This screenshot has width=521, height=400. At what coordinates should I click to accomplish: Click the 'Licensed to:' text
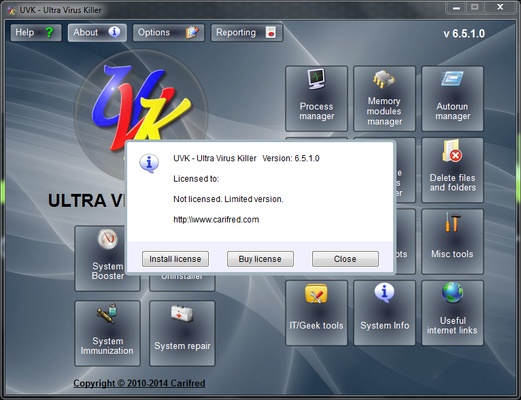tap(196, 179)
